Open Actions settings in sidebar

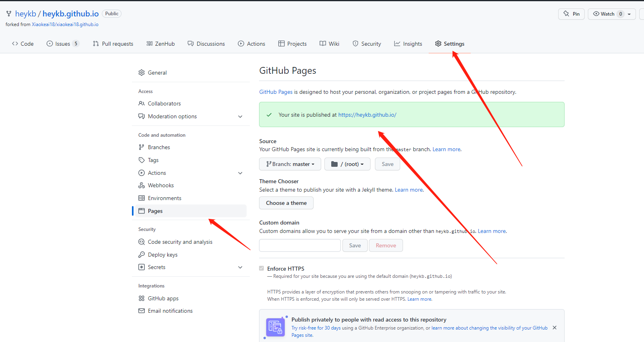[191, 173]
